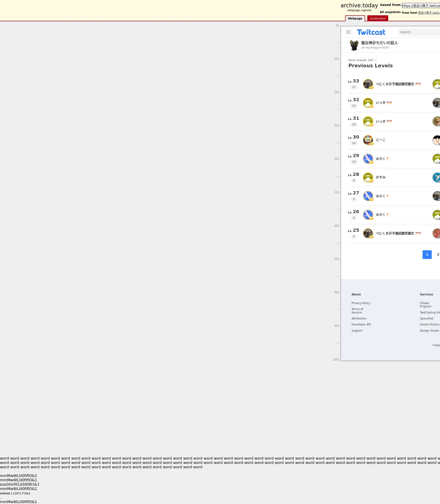Click the Saved from URL field
440x504 pixels.
pos(421,6)
